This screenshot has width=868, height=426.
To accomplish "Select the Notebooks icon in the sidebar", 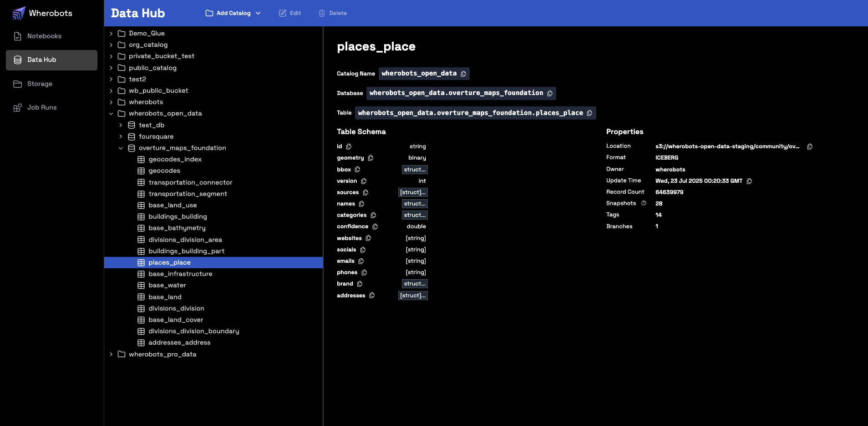I will click(17, 36).
